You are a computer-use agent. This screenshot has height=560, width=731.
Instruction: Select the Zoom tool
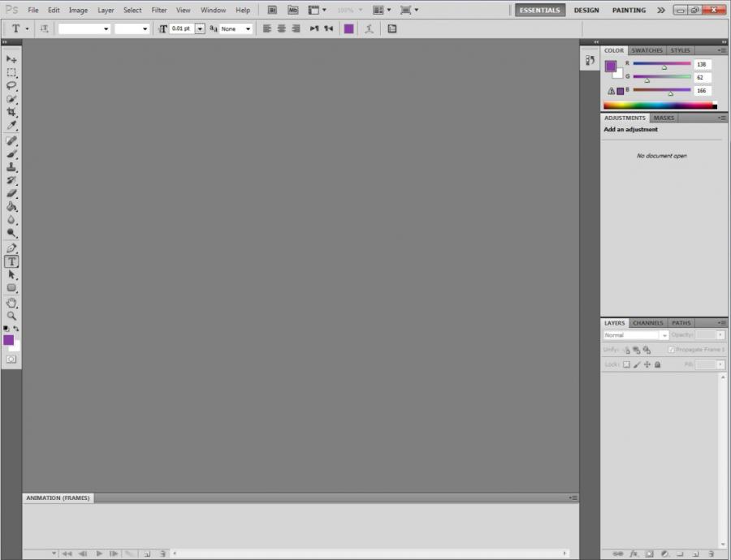tap(11, 317)
